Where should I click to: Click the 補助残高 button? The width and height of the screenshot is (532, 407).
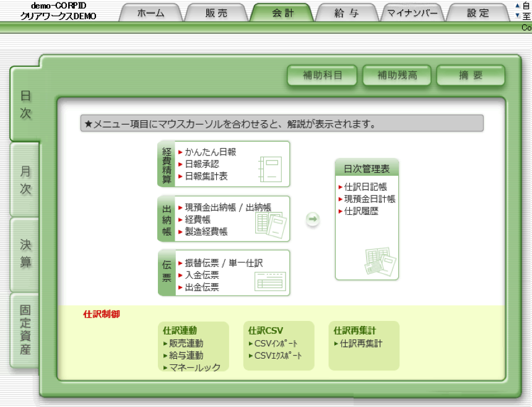pyautogui.click(x=397, y=75)
